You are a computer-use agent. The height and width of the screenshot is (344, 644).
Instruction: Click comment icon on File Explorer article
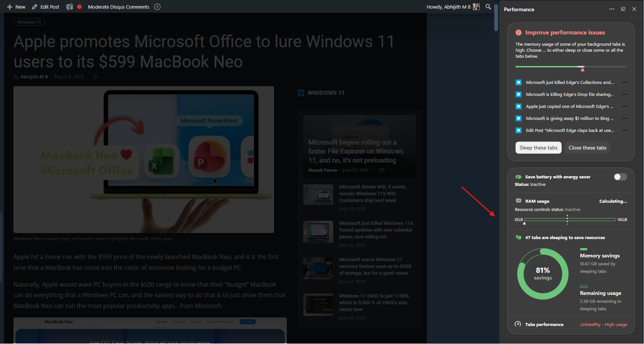[382, 170]
